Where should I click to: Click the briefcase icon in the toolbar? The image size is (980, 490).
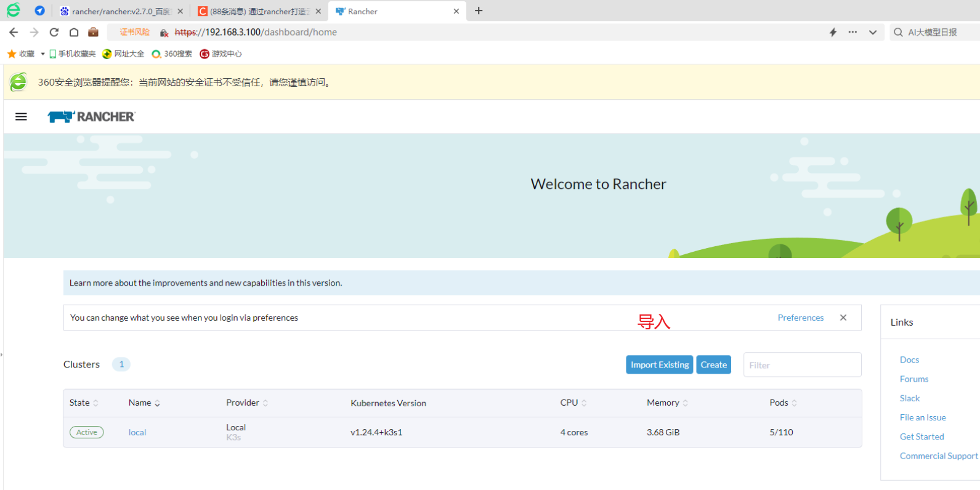pos(93,32)
